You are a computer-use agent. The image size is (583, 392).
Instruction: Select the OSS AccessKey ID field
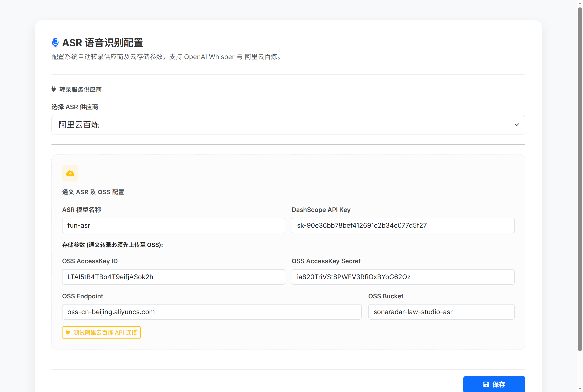[x=173, y=277]
